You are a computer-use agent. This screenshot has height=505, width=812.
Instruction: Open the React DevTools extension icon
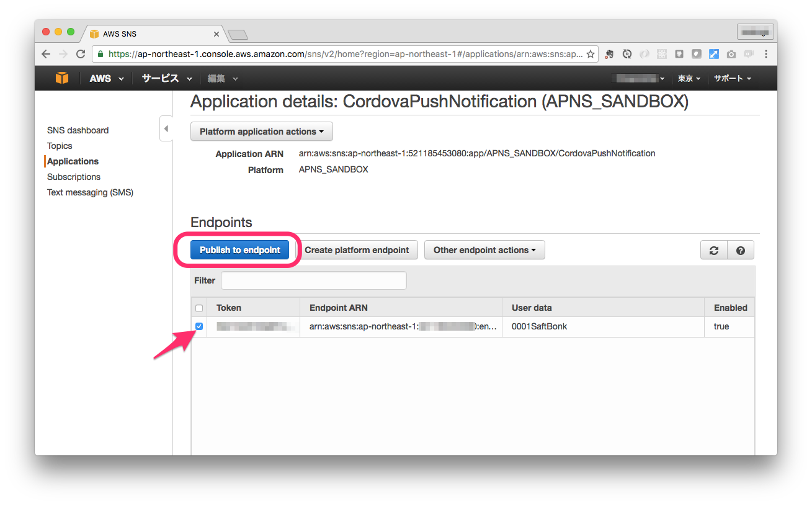click(x=662, y=54)
